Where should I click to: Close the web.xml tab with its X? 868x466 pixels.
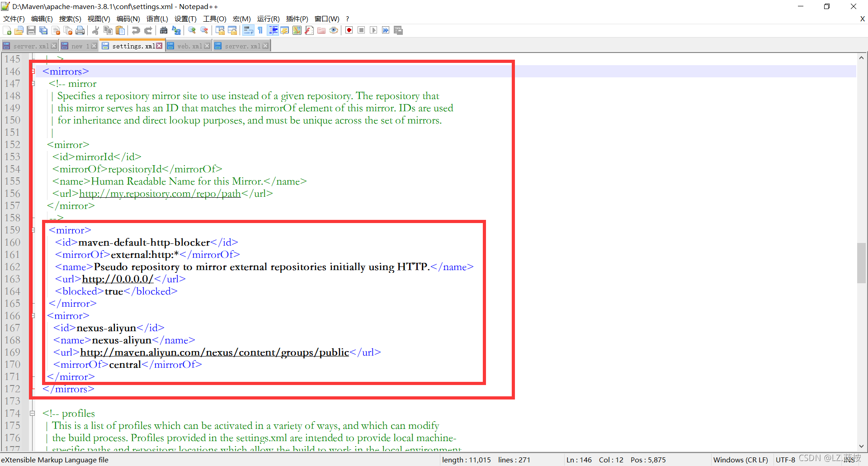pos(207,46)
